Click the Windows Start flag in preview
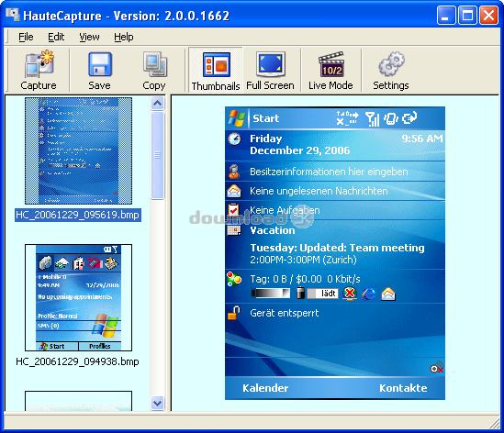This screenshot has width=504, height=433. 236,118
